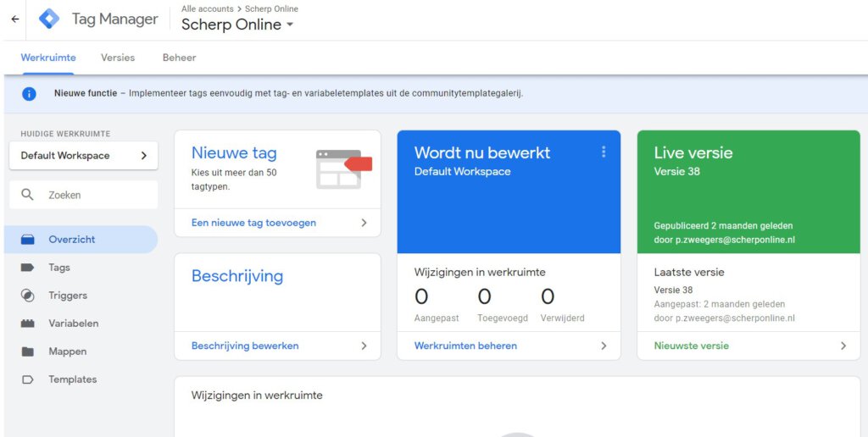This screenshot has width=868, height=437.
Task: Click Gepubliceerd 2 maanden geleden text
Action: pos(723,225)
